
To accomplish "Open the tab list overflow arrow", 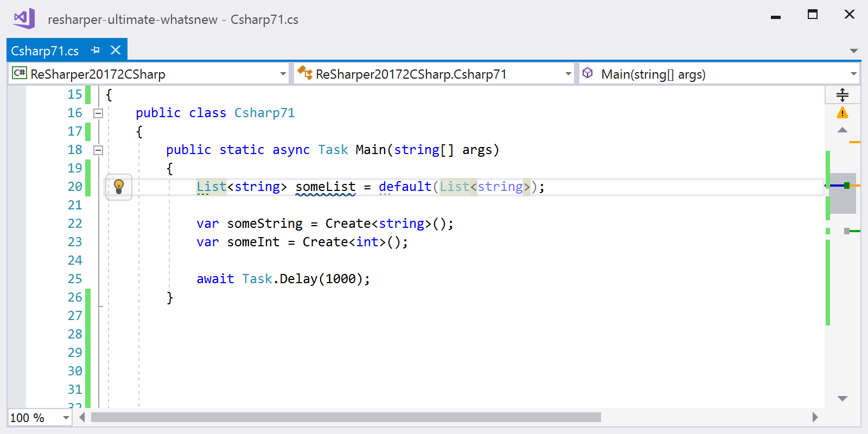I will coord(854,51).
